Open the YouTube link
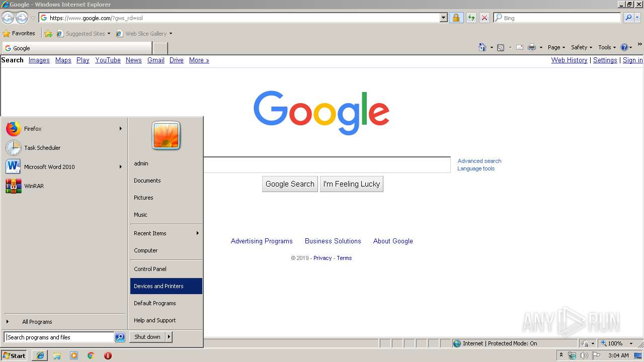Image resolution: width=644 pixels, height=362 pixels. (108, 60)
